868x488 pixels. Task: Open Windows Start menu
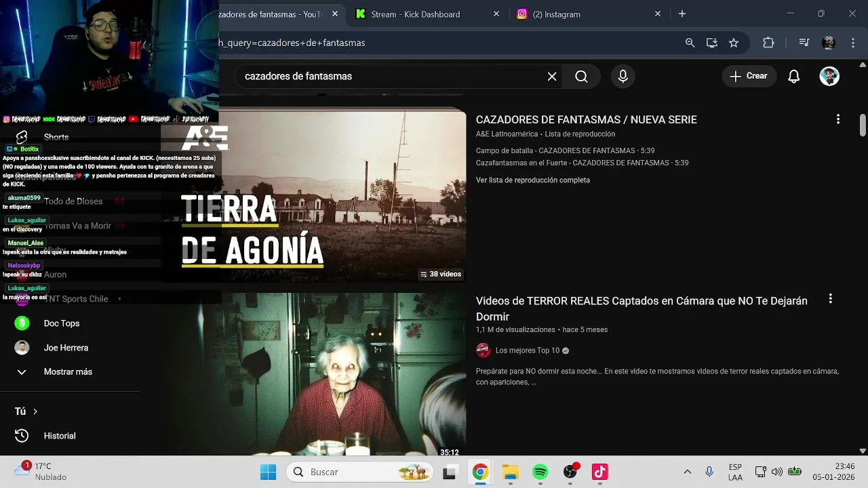[x=269, y=472]
